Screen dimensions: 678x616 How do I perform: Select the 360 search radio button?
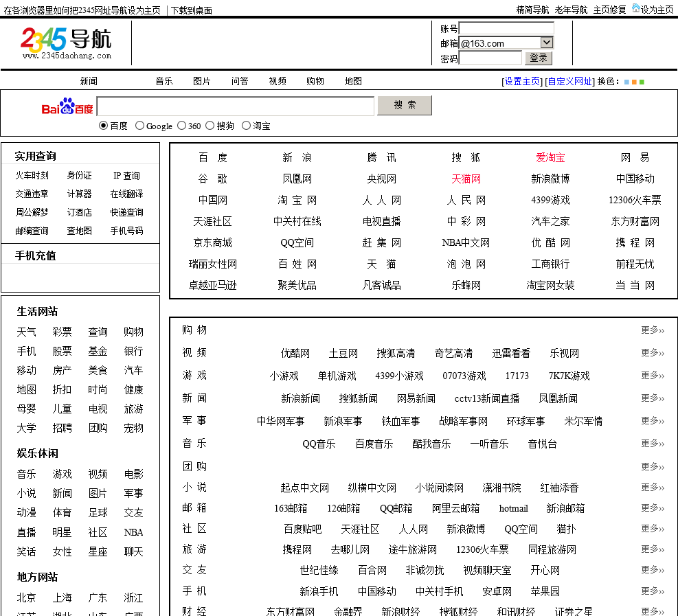181,126
